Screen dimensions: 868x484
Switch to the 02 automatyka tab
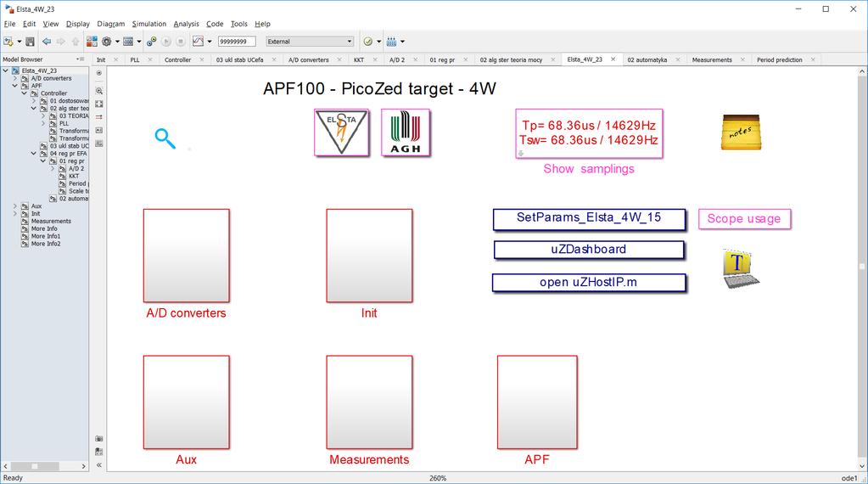click(647, 59)
